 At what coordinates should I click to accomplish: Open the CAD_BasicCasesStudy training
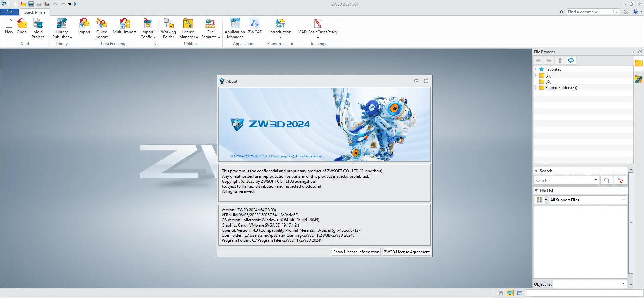click(x=318, y=29)
